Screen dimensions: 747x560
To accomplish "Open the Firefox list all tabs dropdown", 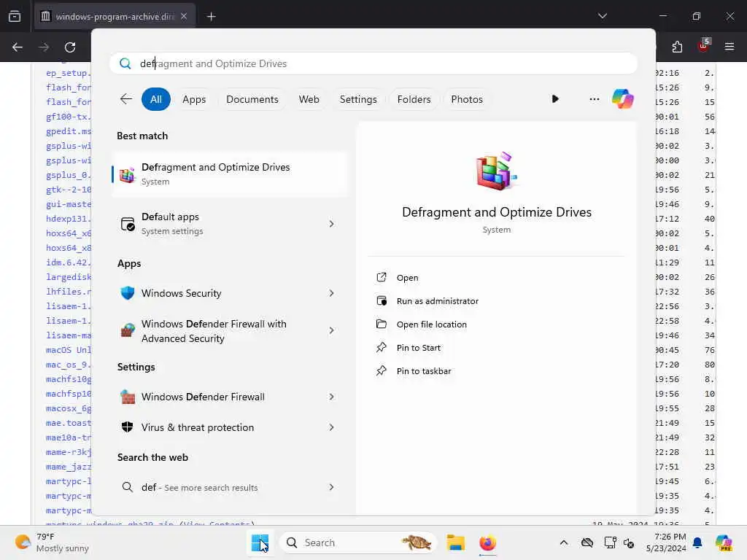I will 602,16.
